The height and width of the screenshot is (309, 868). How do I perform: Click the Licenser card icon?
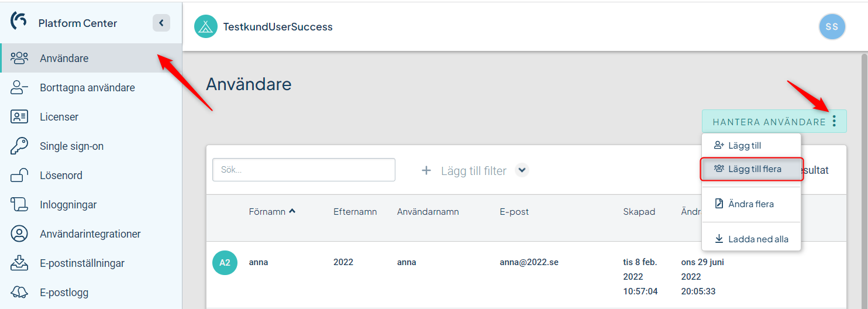coord(19,117)
